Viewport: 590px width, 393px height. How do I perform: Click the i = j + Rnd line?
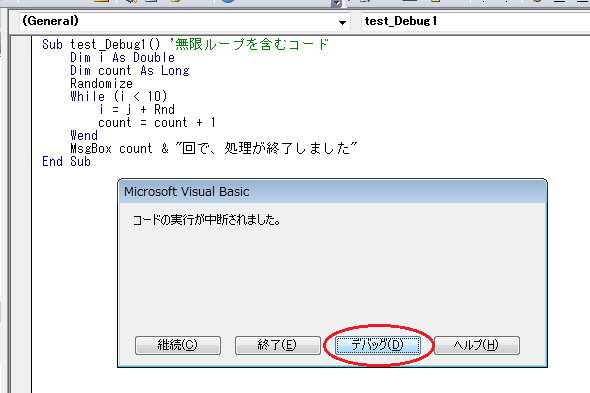[137, 110]
